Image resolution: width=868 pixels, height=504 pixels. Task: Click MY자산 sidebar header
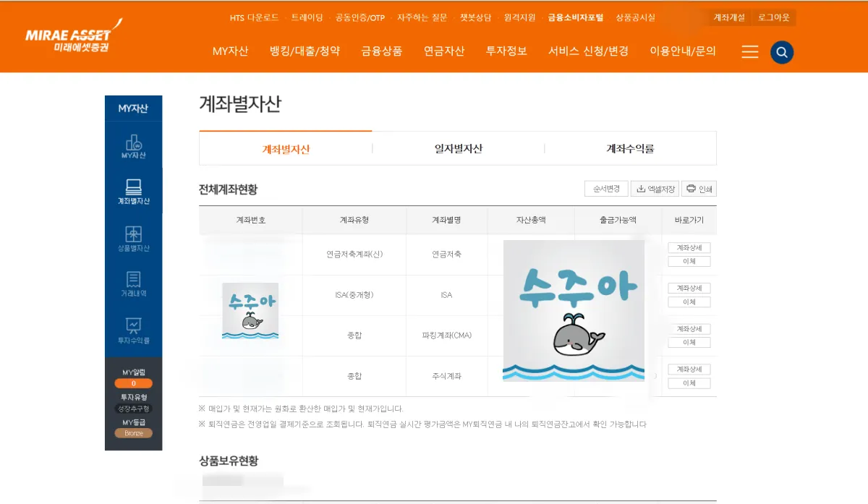tap(134, 108)
